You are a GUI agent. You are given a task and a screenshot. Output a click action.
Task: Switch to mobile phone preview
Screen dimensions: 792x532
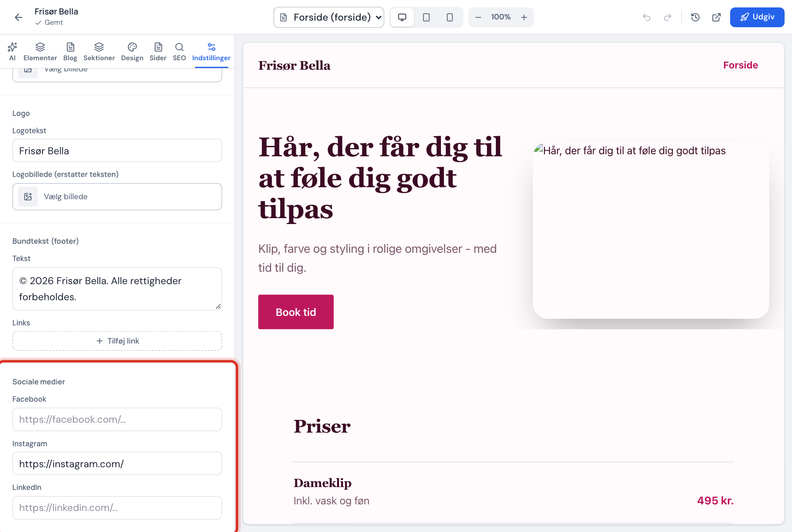point(450,17)
